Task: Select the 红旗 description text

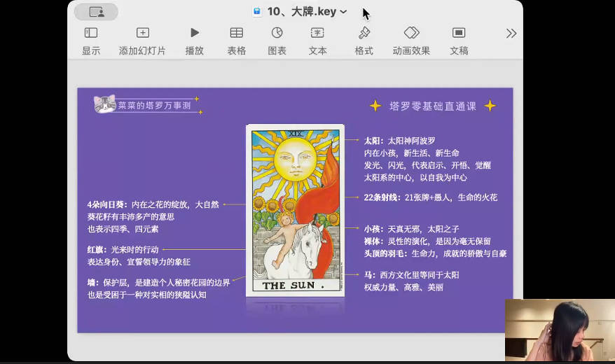Action: (x=139, y=255)
